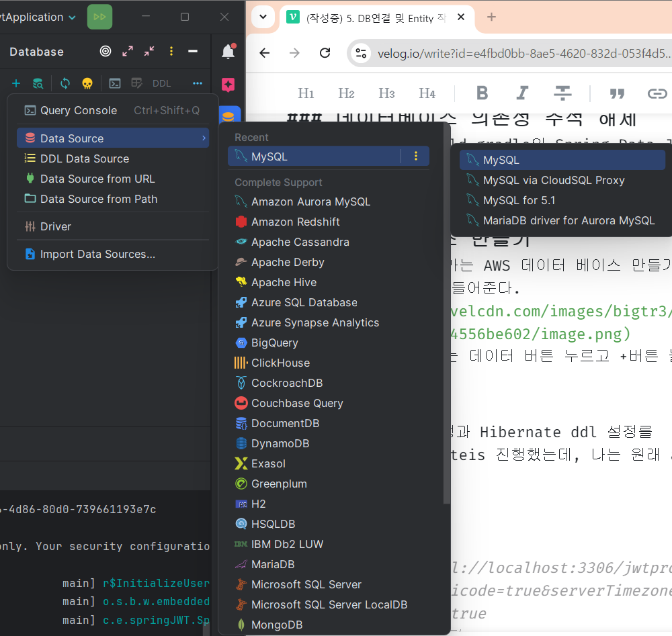Select HSQLDB data source
Viewport: 672px width, 636px height.
point(329,524)
